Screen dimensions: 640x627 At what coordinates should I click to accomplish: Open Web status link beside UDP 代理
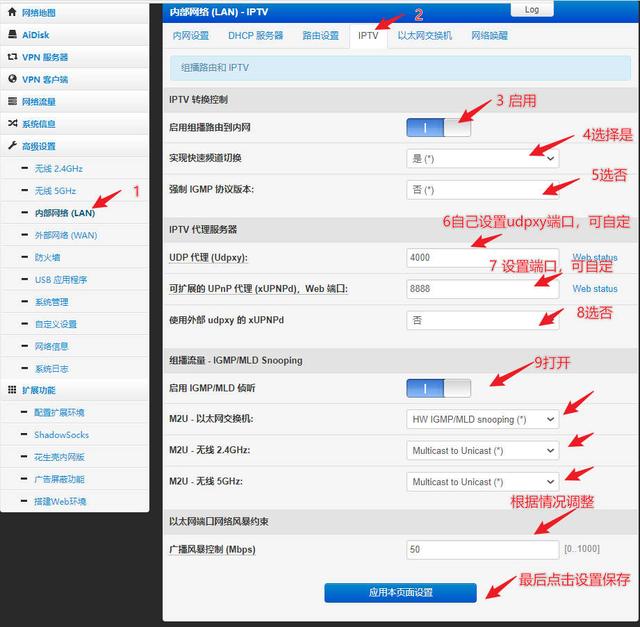(594, 257)
